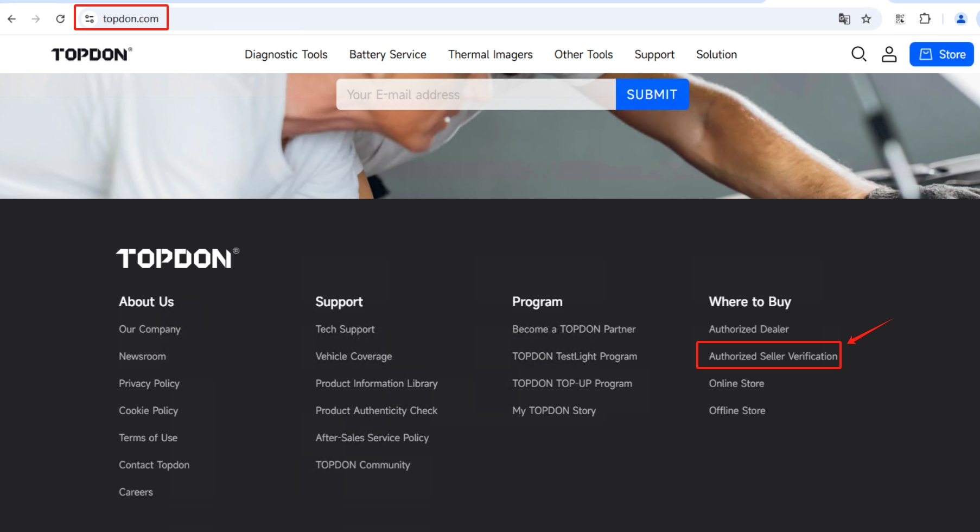Click the TOPDON footer logo

click(177, 258)
